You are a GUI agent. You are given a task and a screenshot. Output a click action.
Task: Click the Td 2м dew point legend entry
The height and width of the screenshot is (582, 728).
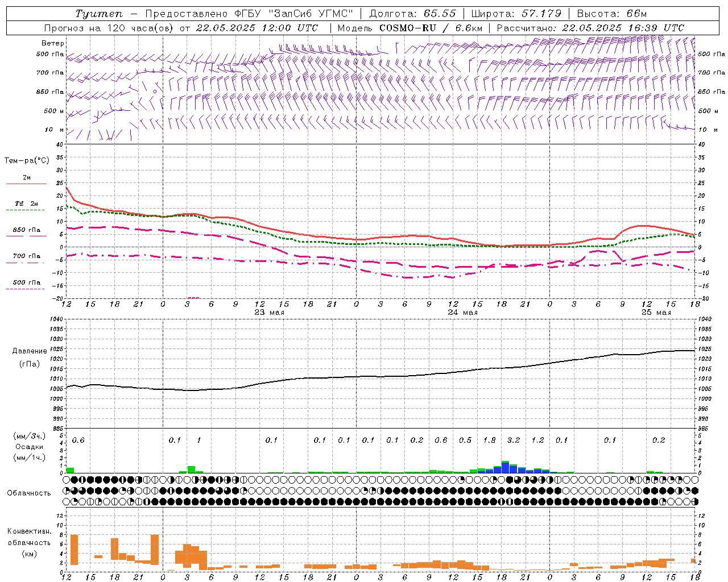[26, 203]
